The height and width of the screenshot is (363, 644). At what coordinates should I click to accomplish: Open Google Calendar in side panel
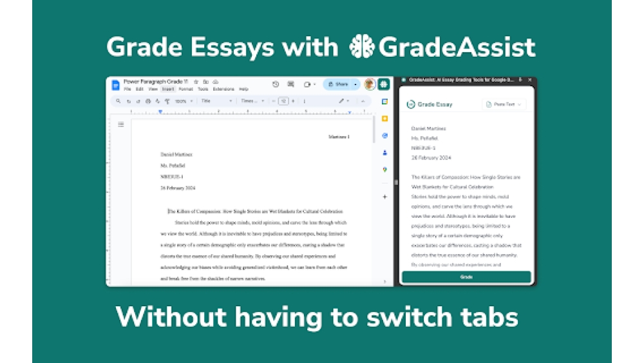click(384, 101)
